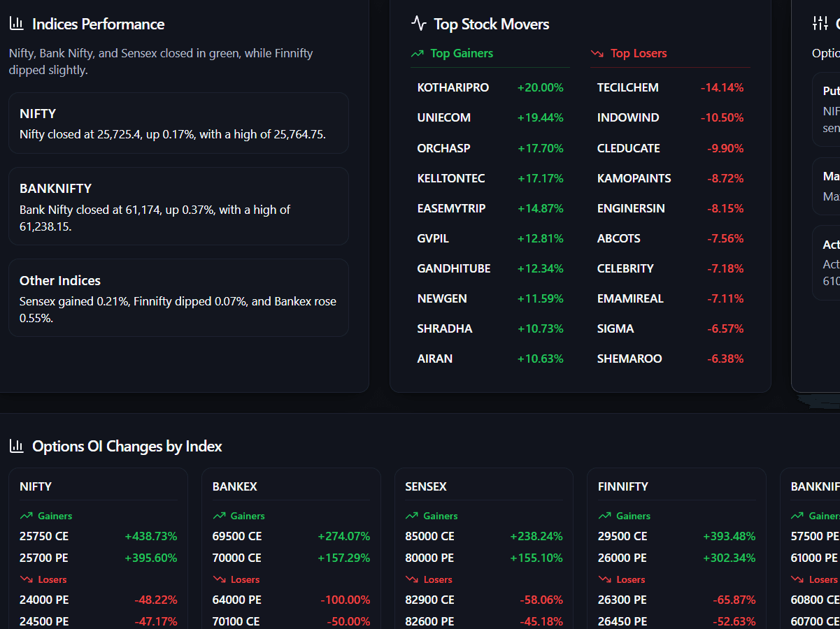Click the chart icon beside Options OI Changes by Index

point(15,445)
